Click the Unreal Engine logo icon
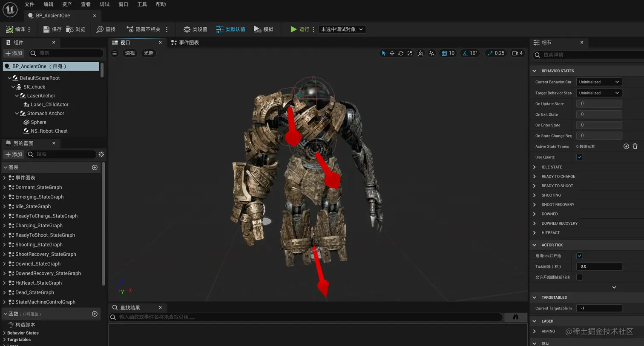 pos(10,9)
